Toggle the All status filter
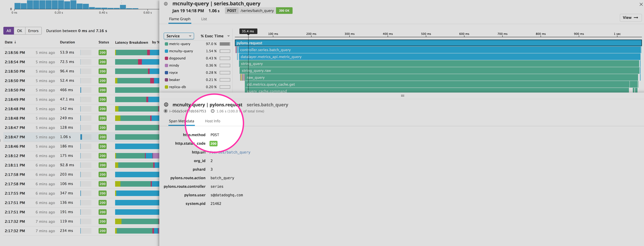 click(8, 30)
